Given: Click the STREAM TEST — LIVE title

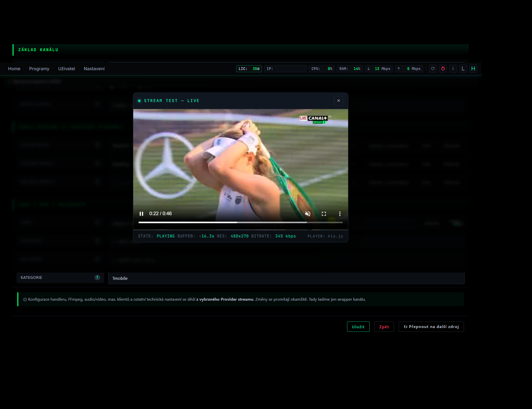Looking at the screenshot, I should coord(172,101).
